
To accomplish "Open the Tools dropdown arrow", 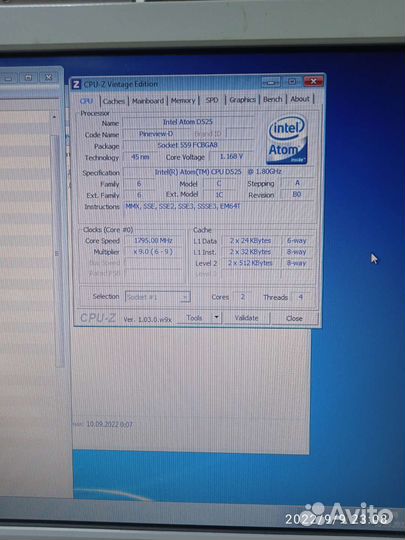I will [x=216, y=318].
